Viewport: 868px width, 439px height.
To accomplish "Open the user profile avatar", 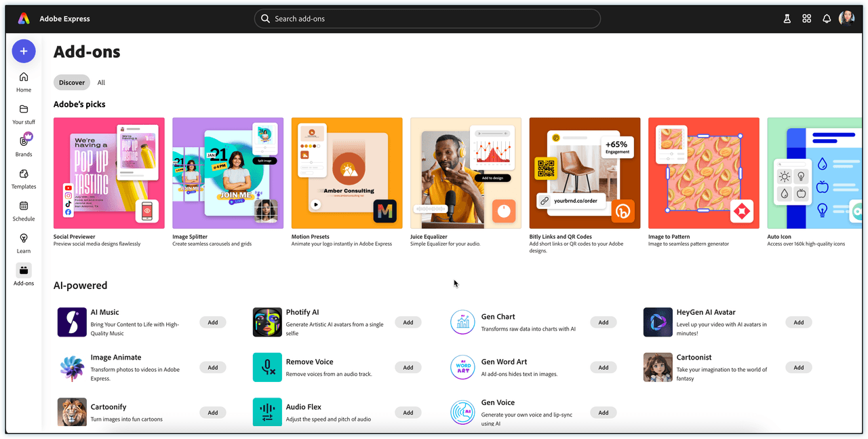I will (x=846, y=18).
